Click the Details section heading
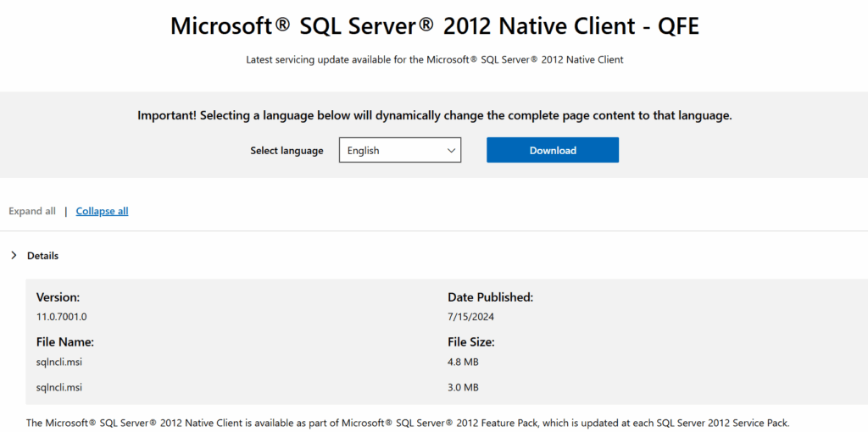868x432 pixels. tap(42, 256)
